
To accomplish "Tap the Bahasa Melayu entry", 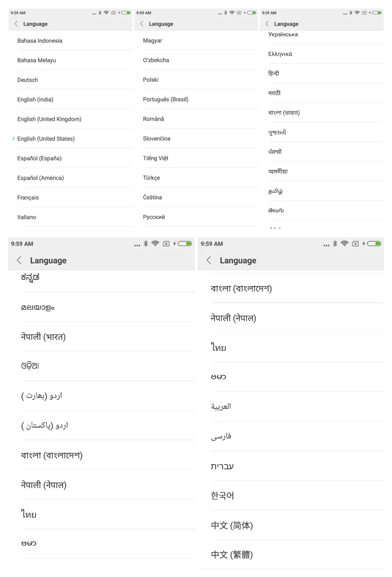I will [x=71, y=60].
